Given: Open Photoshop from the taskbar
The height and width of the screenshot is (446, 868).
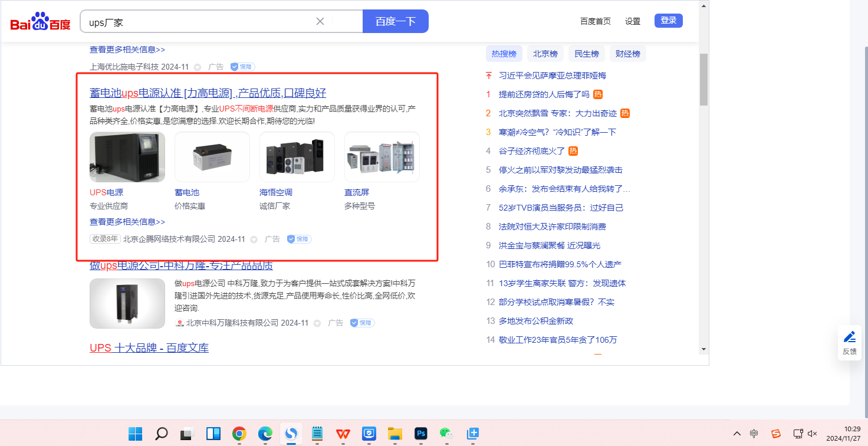Looking at the screenshot, I should tap(420, 434).
